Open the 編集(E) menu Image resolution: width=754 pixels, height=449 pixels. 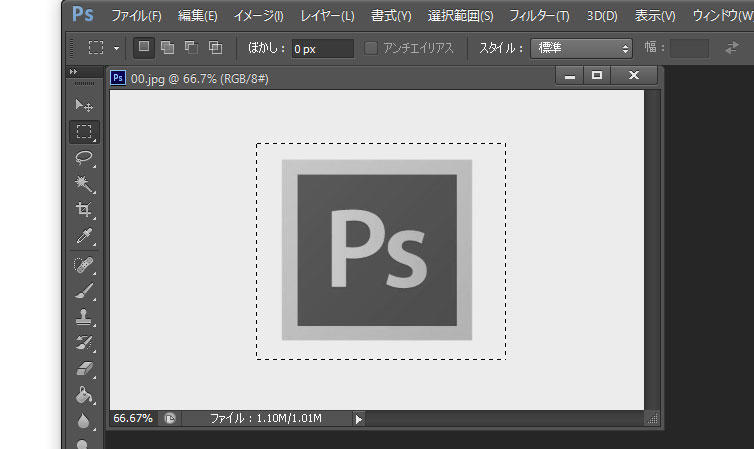[198, 16]
